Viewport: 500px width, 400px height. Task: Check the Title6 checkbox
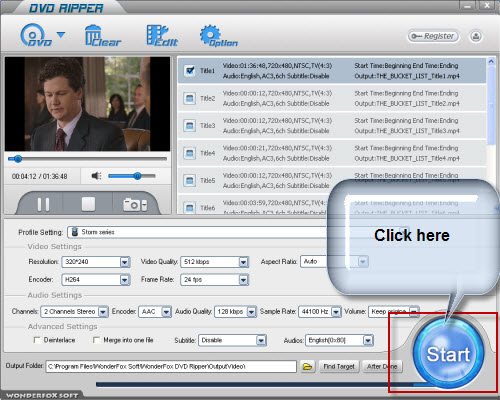190,208
